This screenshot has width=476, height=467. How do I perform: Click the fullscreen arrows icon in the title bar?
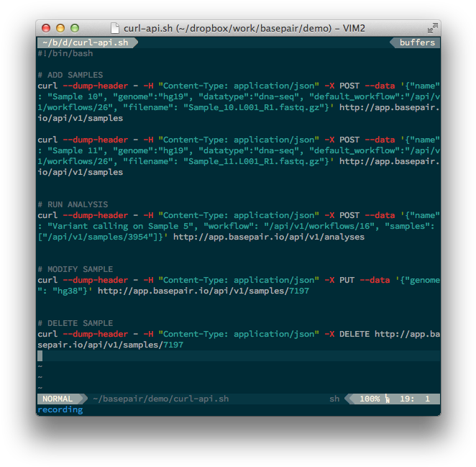(x=432, y=28)
